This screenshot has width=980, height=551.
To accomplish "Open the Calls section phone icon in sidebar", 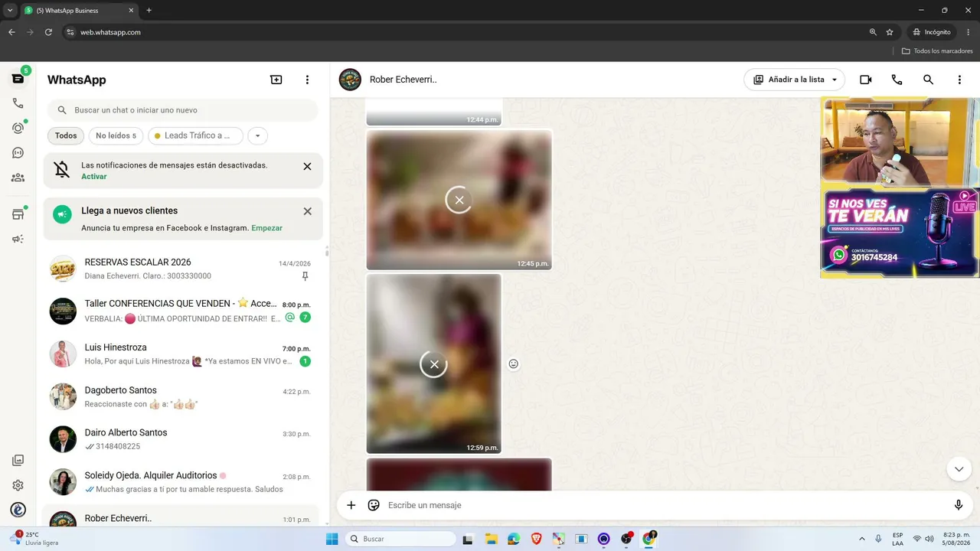I will click(x=18, y=103).
